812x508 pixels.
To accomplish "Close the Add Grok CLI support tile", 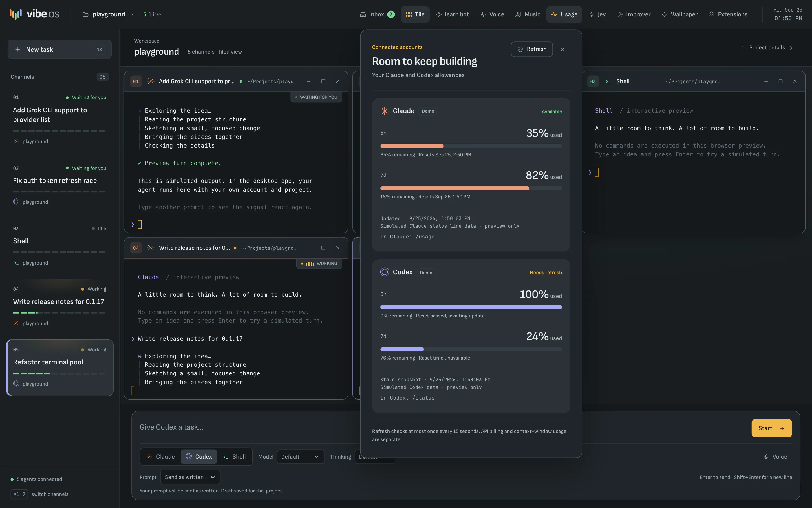I will pos(338,81).
